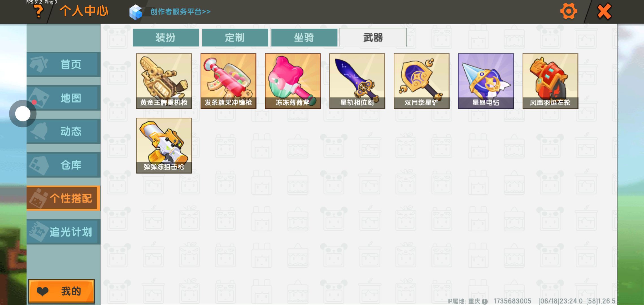Image resolution: width=644 pixels, height=305 pixels.
Task: Open 仓库 warehouse in the sidebar
Action: pos(64,165)
